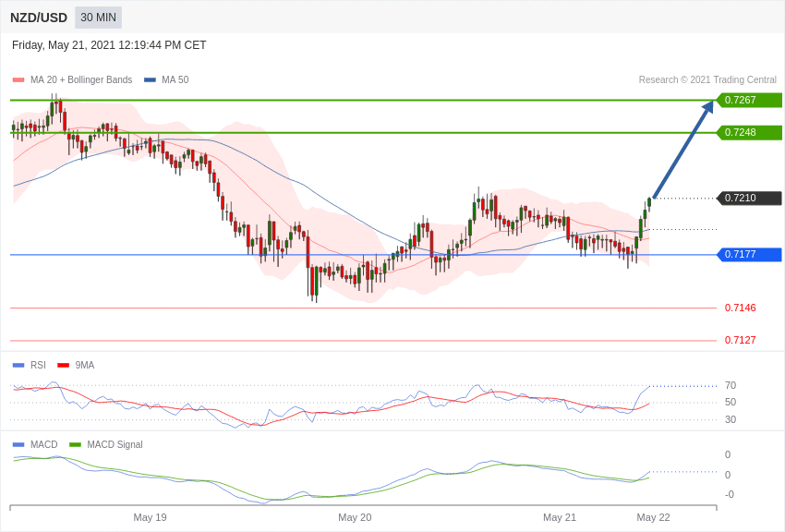Click the RSI 70 axis value
The image size is (785, 532).
731,385
